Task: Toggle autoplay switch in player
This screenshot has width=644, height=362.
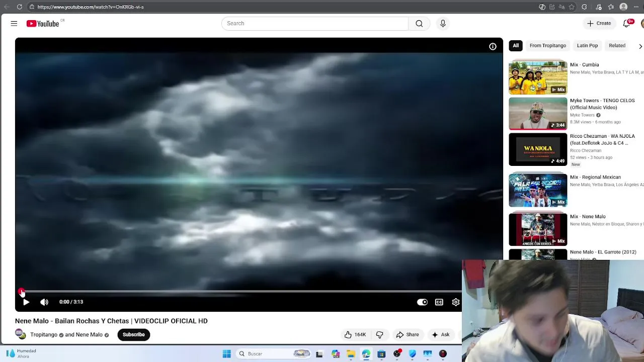Action: tap(422, 302)
